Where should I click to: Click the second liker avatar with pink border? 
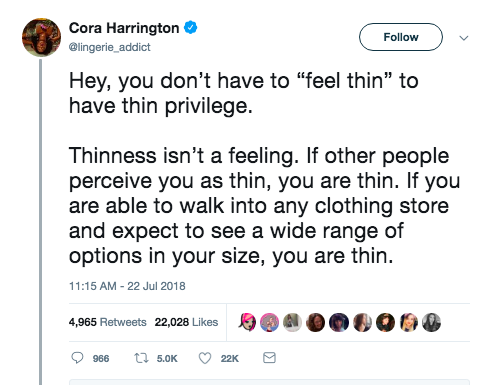269,322
